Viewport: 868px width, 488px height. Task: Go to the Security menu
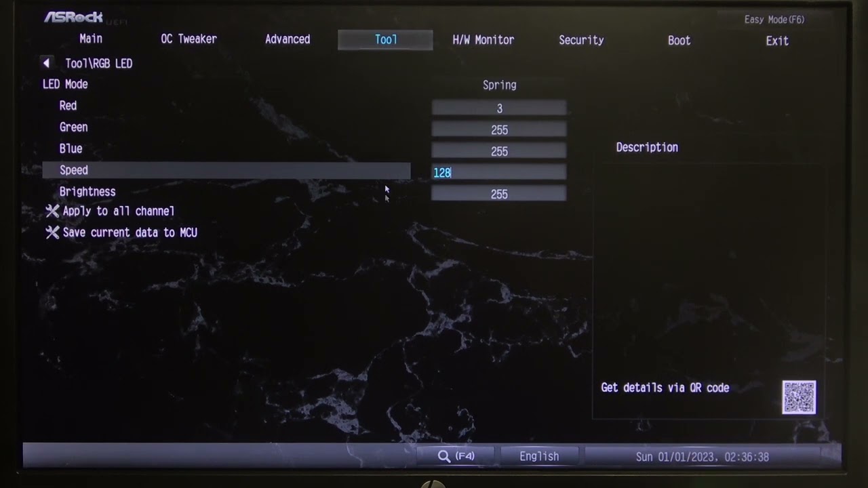(580, 40)
